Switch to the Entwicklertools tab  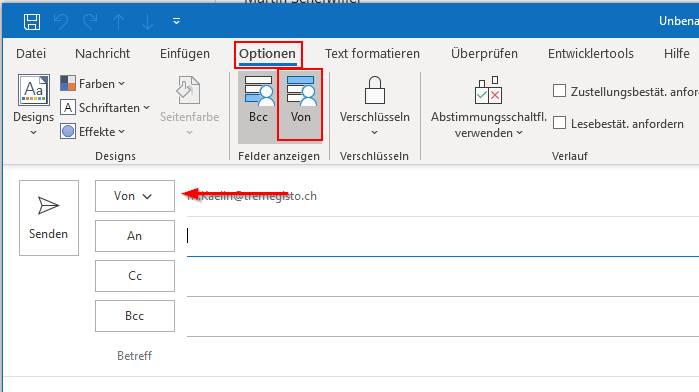click(x=591, y=54)
